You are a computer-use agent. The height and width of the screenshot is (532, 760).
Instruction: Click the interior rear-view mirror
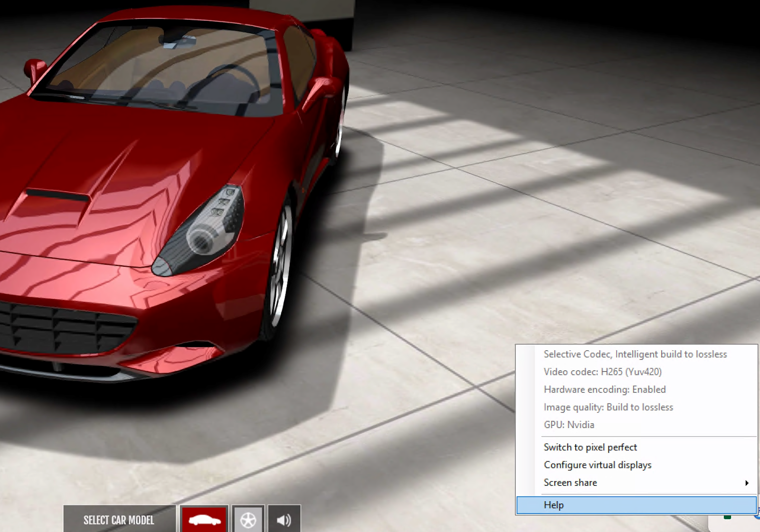click(179, 41)
